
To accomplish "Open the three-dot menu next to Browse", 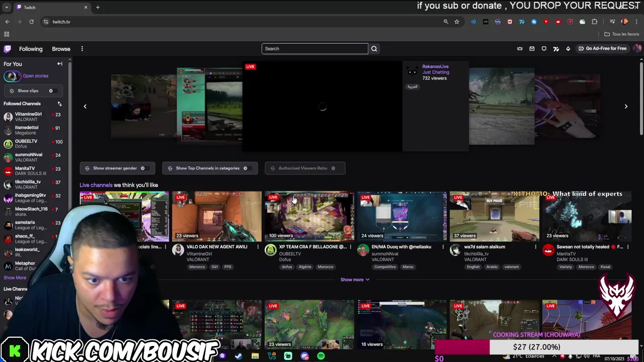I will click(x=82, y=49).
